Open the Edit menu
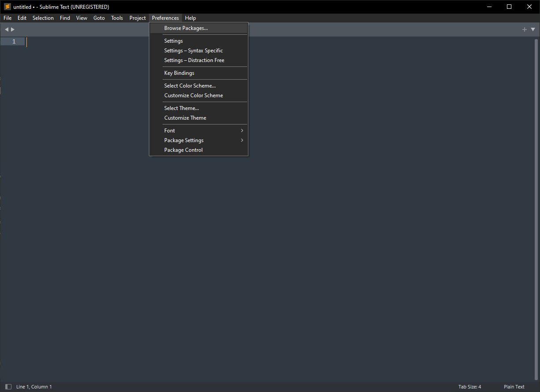The width and height of the screenshot is (540, 392). click(x=22, y=18)
